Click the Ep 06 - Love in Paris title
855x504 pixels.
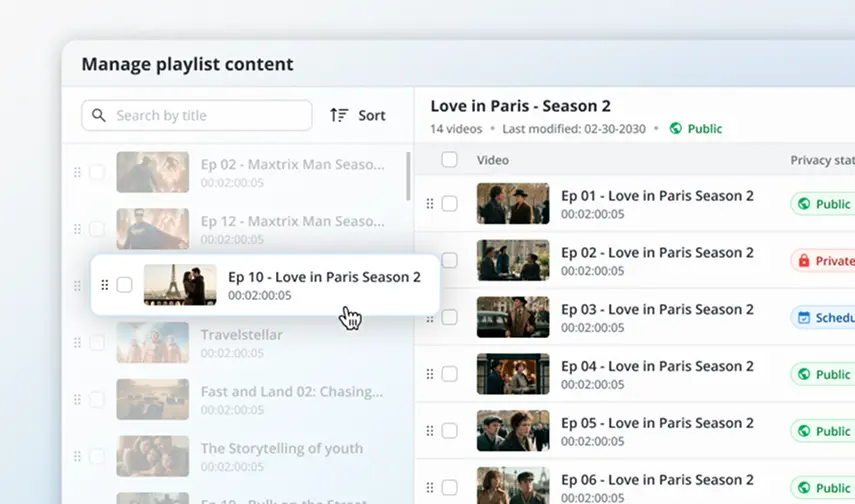click(657, 480)
